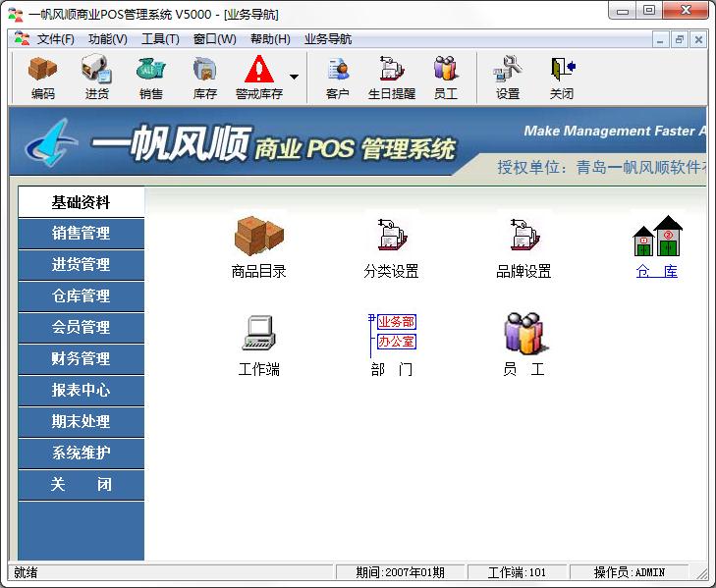Screen dimensions: 716x588
Task: Open the 进货 toolbar icon
Action: [x=97, y=78]
